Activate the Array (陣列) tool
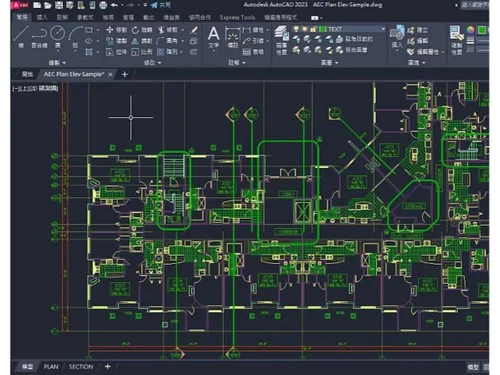Screen dimensions: 500x375 (x=167, y=52)
